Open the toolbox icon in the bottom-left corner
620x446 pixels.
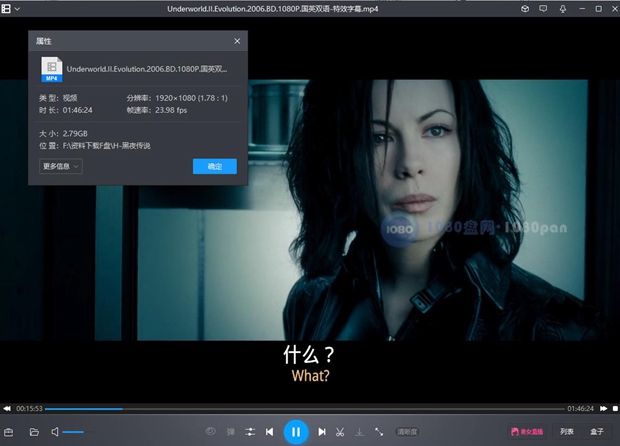(x=9, y=432)
